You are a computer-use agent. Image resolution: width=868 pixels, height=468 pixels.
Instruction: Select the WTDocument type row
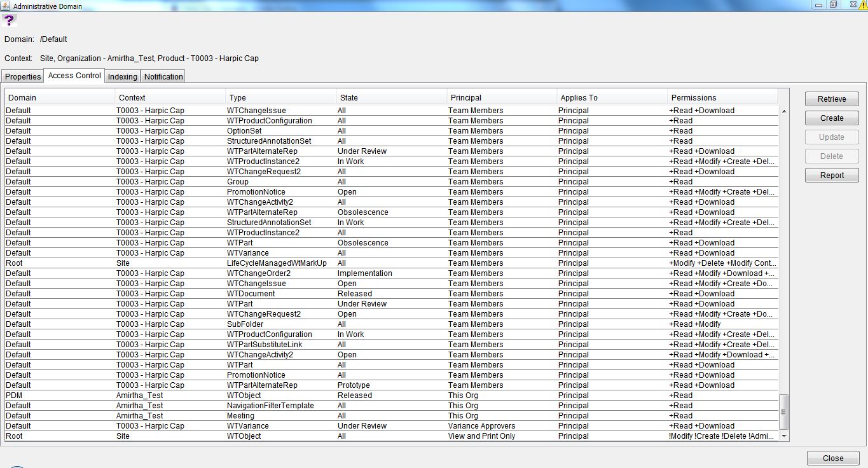[x=392, y=294]
